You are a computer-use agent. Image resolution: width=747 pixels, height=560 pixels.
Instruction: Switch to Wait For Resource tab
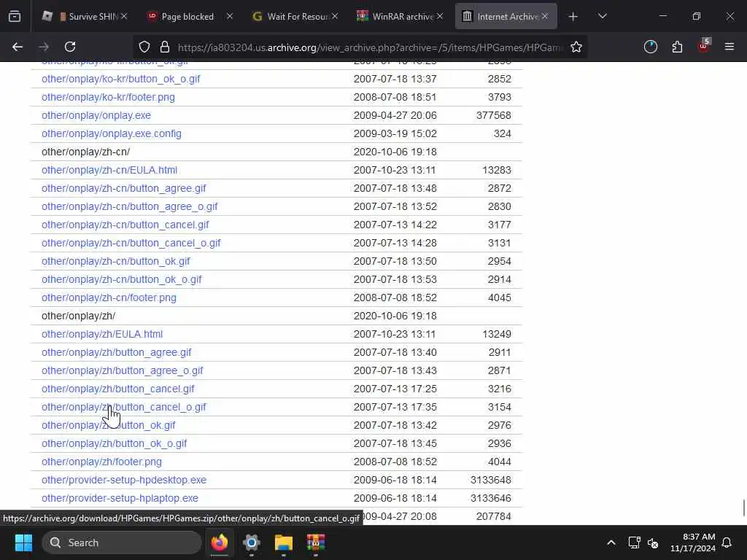tap(294, 16)
